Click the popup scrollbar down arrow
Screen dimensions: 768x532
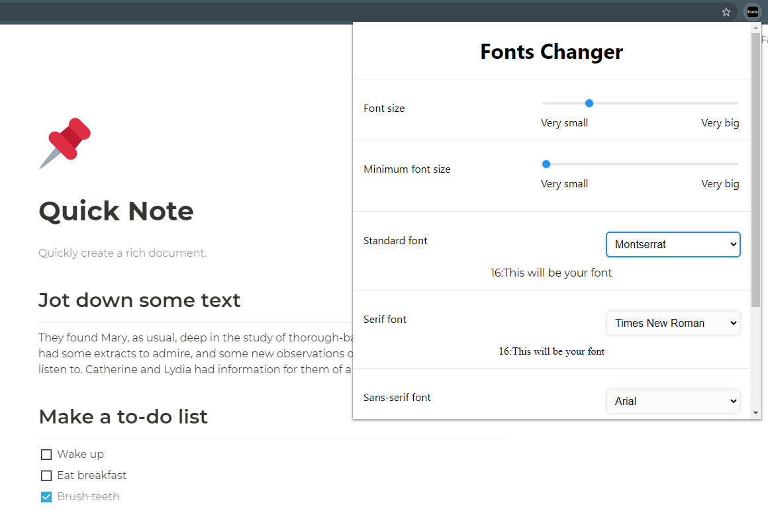point(756,413)
